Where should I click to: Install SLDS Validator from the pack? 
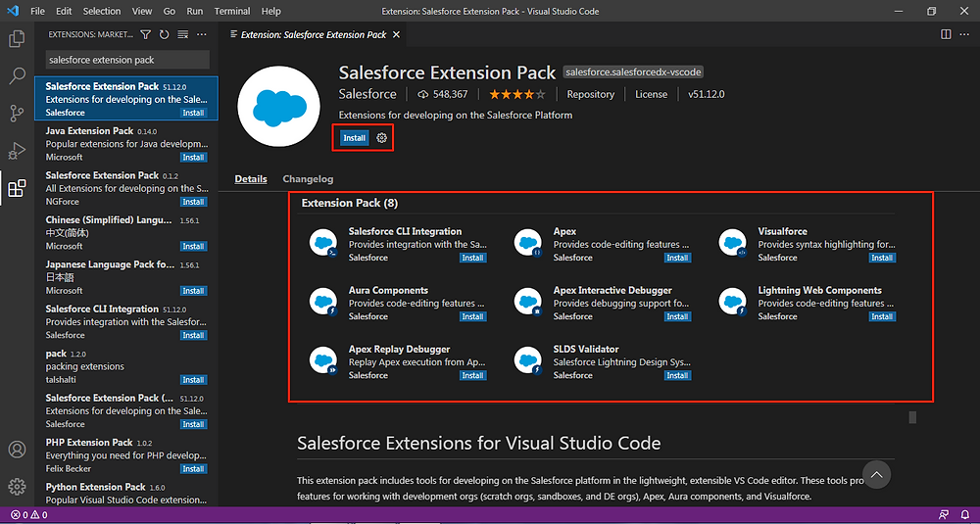click(677, 375)
